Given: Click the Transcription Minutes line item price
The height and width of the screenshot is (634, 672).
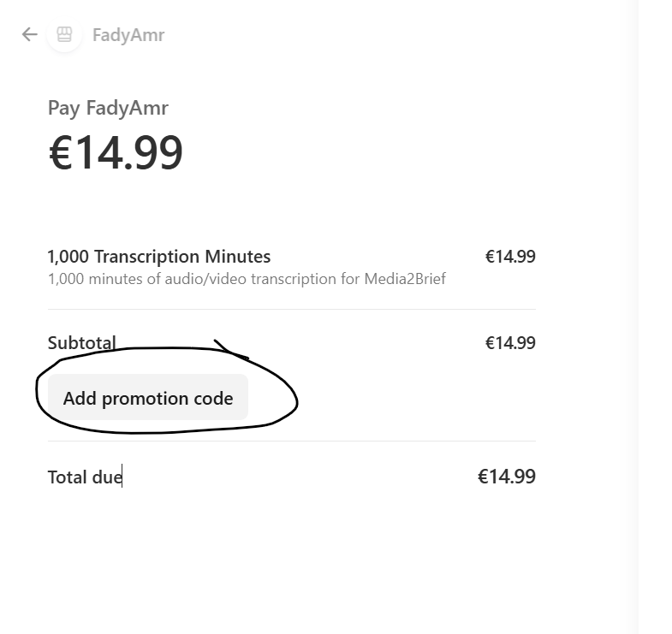Looking at the screenshot, I should 510,257.
